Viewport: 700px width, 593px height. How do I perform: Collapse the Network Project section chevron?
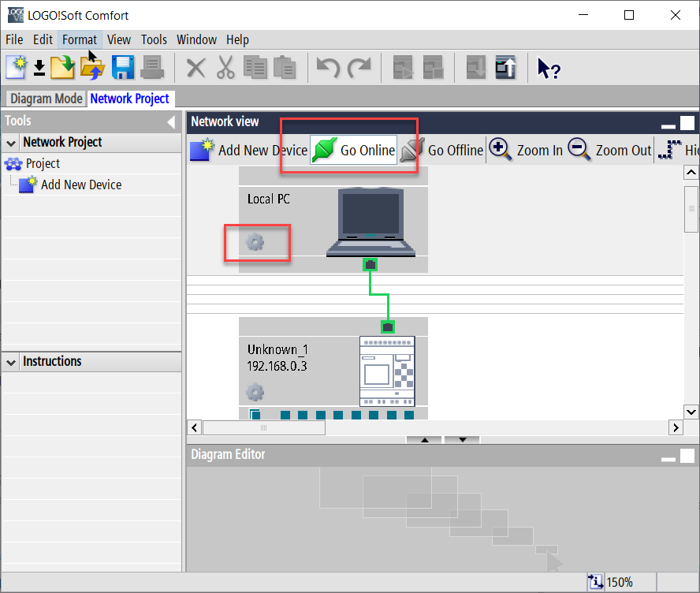click(11, 144)
